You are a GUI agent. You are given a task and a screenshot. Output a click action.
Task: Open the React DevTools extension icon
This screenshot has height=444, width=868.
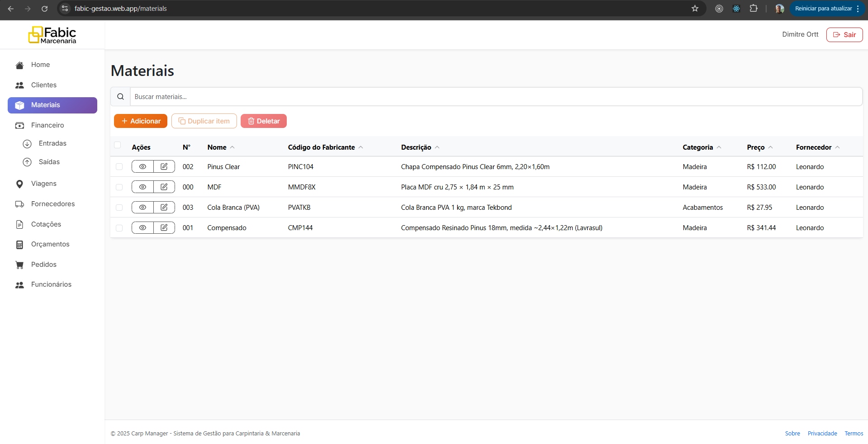click(x=736, y=9)
